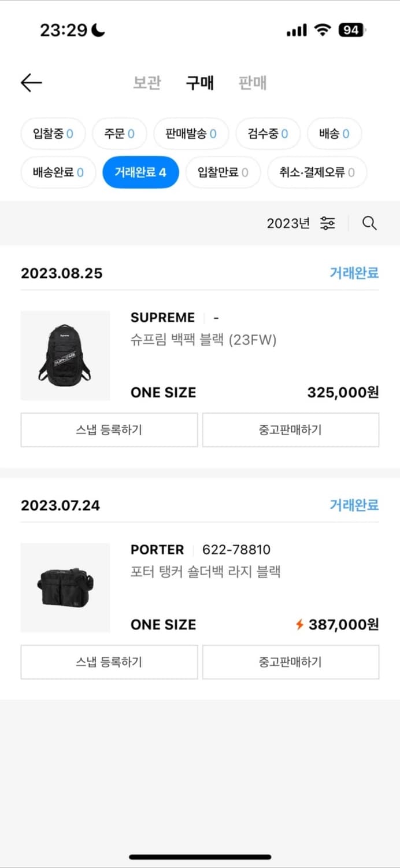Open the 2023년 year selector
This screenshot has height=868, width=400.
(x=288, y=223)
